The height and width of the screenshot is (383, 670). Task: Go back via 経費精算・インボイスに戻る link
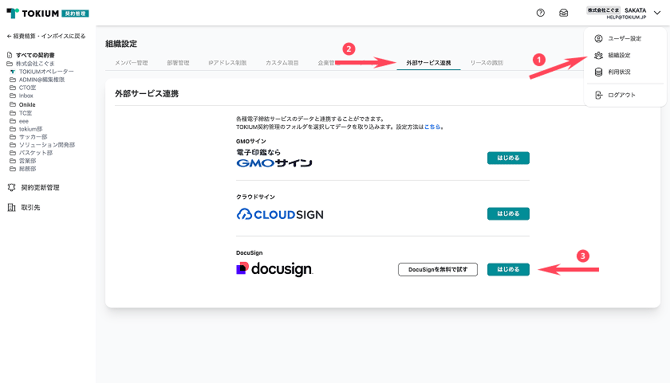pos(46,36)
